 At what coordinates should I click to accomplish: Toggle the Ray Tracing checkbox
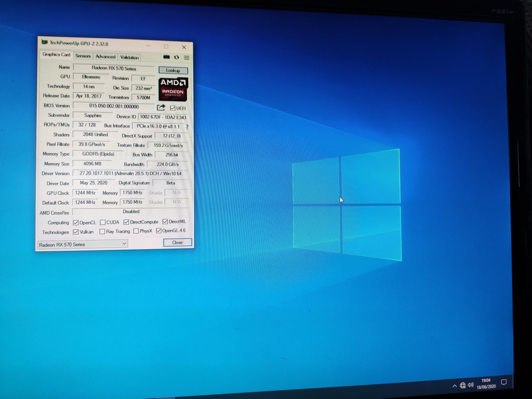click(x=102, y=231)
